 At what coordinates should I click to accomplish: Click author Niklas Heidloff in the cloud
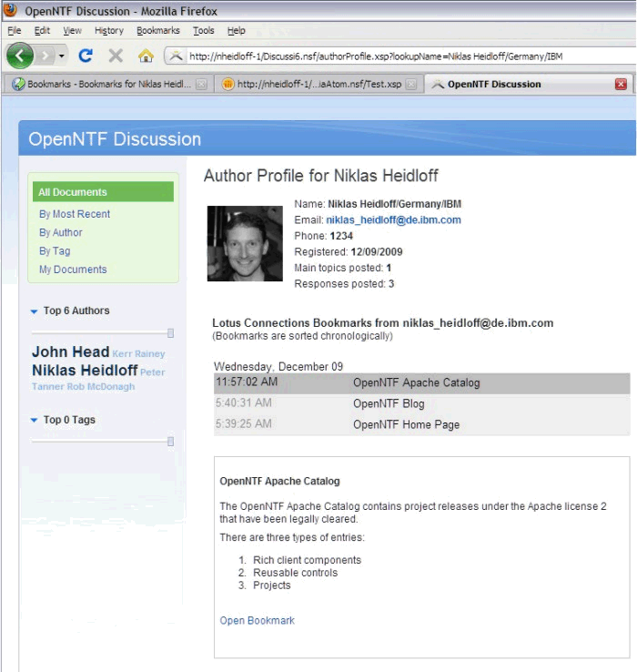click(x=85, y=371)
